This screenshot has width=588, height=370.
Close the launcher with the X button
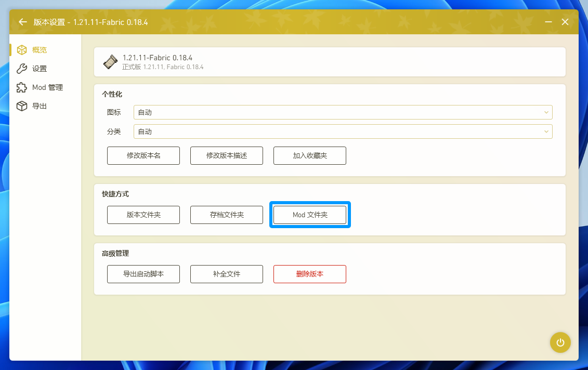[x=565, y=22]
